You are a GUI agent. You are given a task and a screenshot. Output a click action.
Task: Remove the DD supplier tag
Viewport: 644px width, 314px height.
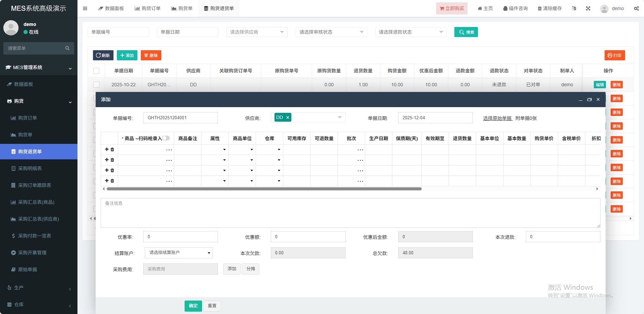click(x=288, y=118)
